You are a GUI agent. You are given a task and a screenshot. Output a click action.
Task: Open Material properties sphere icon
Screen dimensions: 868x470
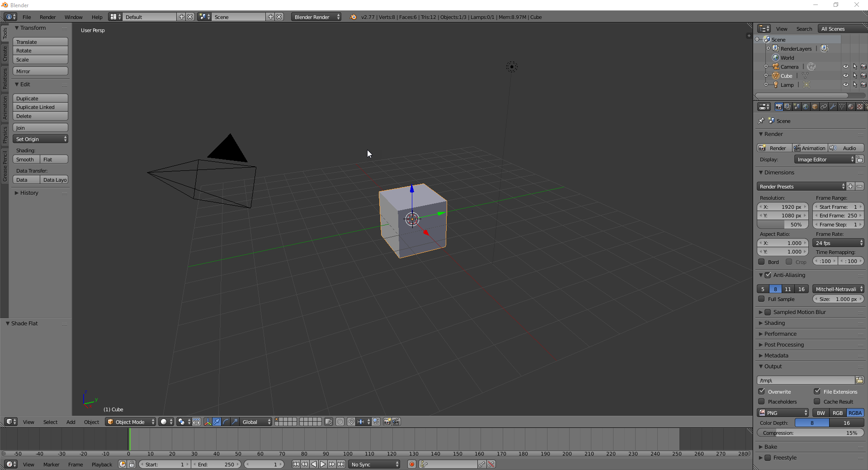pos(851,107)
